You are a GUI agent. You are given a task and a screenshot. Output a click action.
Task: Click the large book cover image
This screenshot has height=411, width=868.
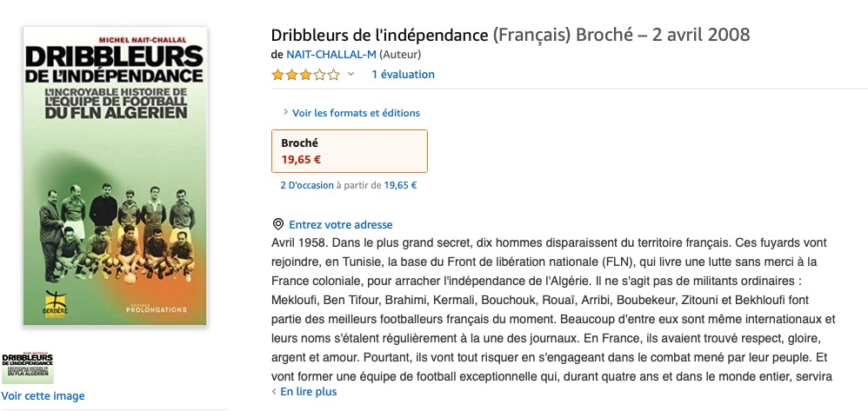(115, 176)
